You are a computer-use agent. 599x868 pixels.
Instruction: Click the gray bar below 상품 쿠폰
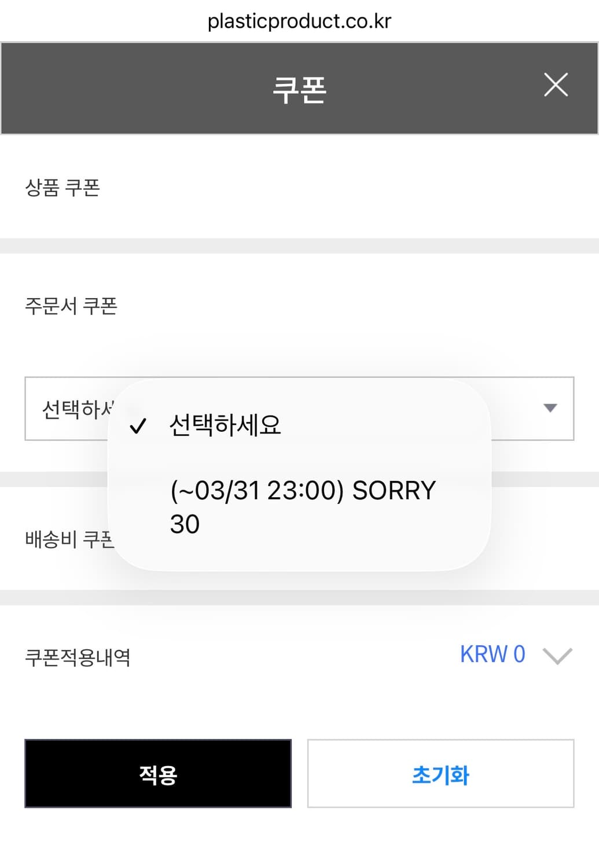click(299, 245)
